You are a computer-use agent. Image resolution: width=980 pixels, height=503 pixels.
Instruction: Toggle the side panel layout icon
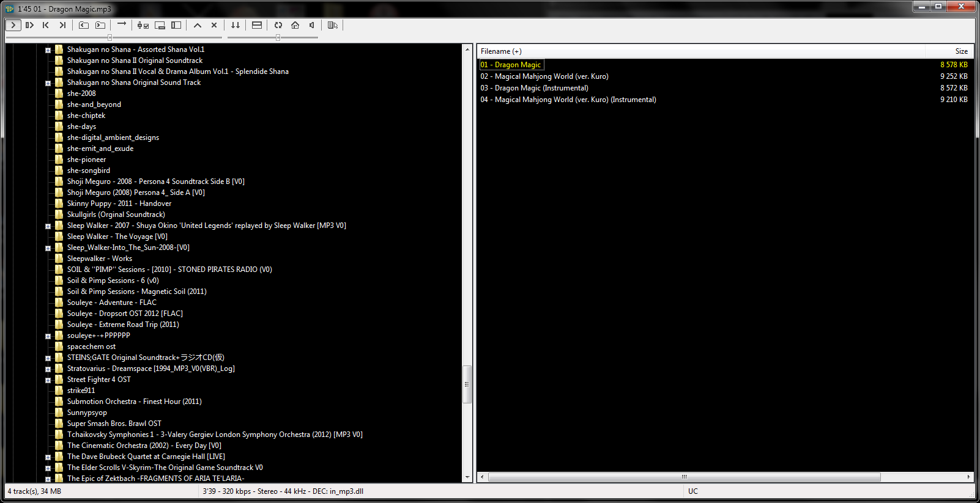click(x=176, y=25)
